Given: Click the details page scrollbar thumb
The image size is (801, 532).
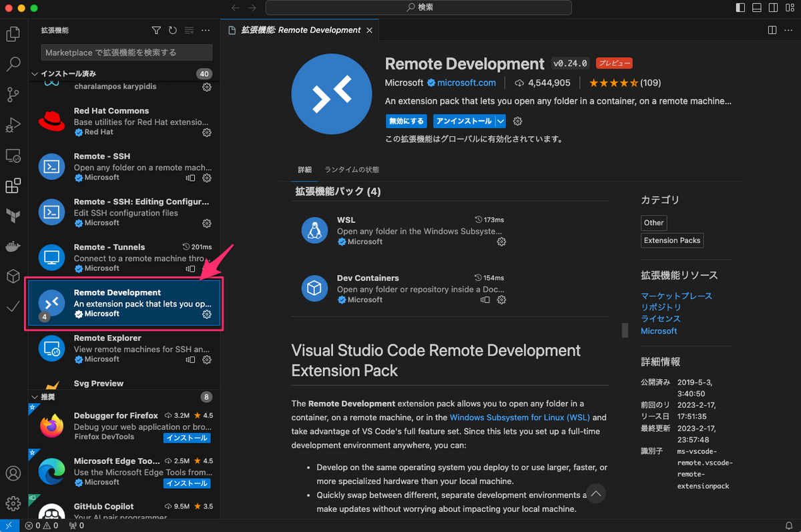Looking at the screenshot, I should (625, 330).
